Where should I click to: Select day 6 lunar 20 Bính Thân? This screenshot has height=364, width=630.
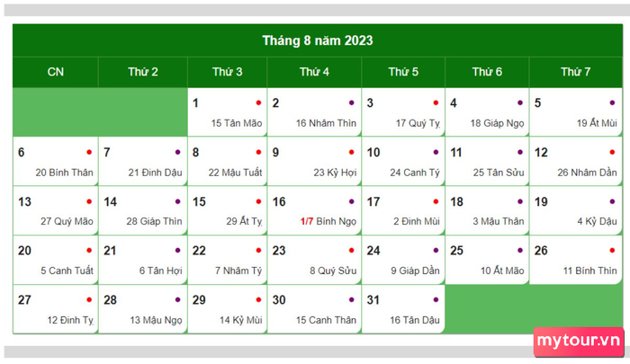56,162
